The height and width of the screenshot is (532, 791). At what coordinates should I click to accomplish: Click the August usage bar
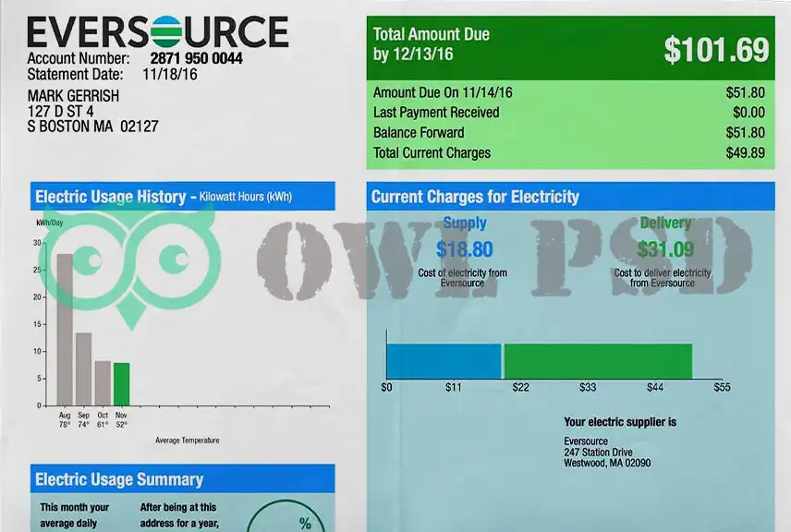[x=65, y=330]
